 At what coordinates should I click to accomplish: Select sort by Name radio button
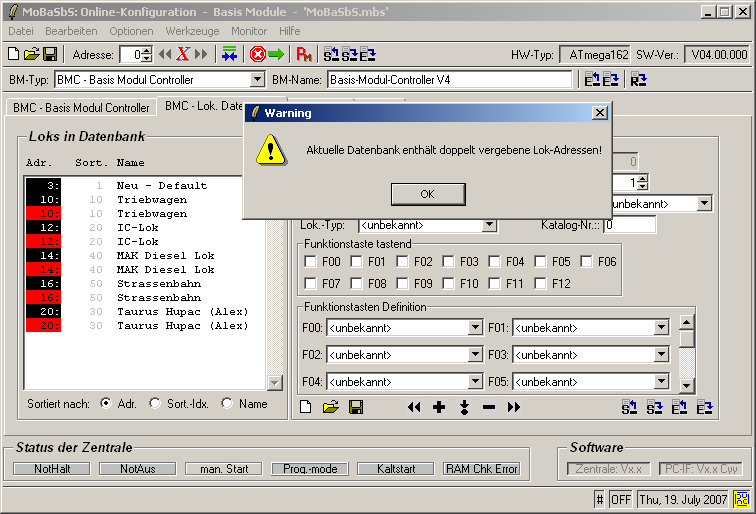click(x=227, y=403)
